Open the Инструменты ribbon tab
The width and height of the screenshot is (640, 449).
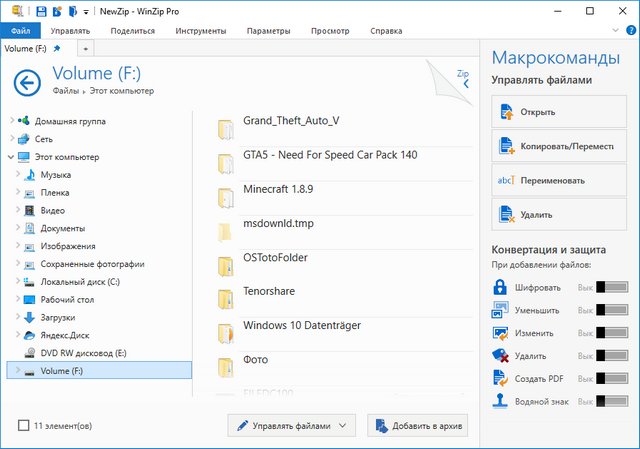click(x=200, y=31)
